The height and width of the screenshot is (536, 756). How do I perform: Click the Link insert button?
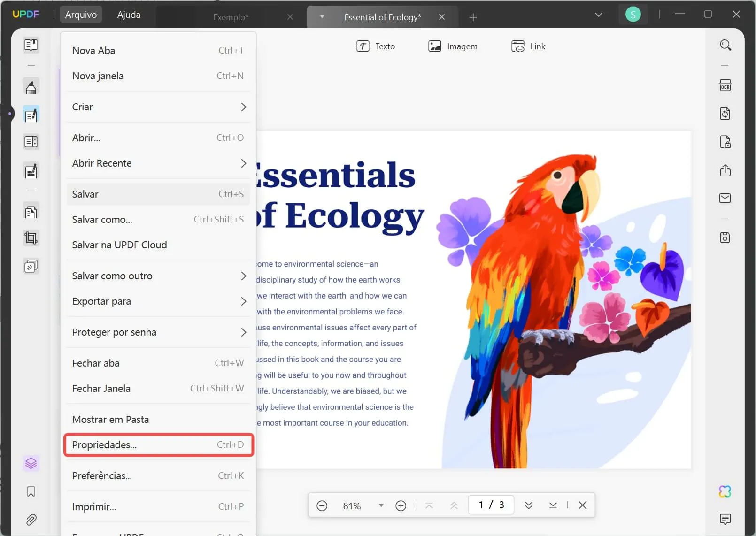pyautogui.click(x=528, y=46)
